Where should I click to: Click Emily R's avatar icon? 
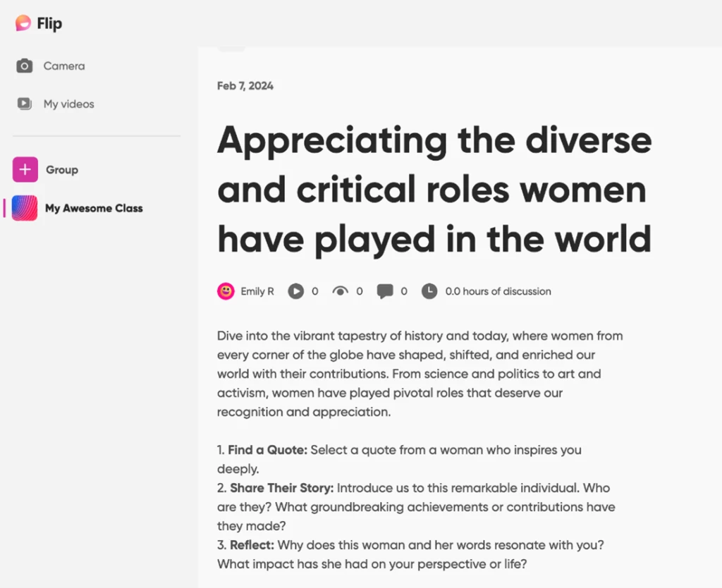point(226,291)
